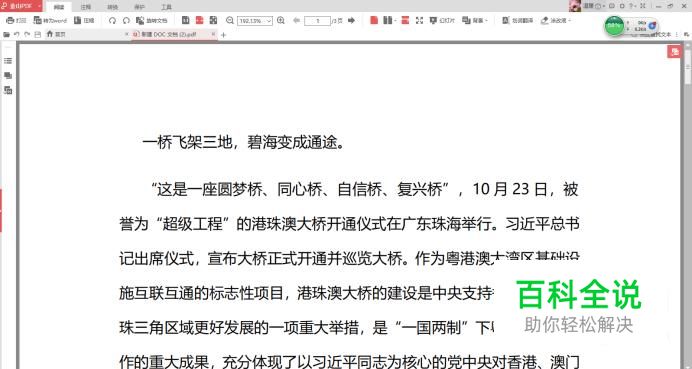This screenshot has width=692, height=369.
Task: Zoom in with the plus magnifier
Action: tap(281, 20)
